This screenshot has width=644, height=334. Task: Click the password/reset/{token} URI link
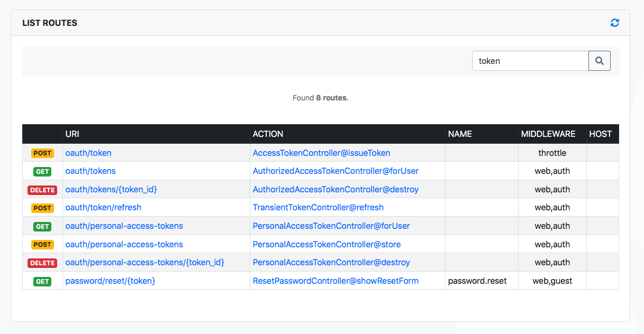110,281
